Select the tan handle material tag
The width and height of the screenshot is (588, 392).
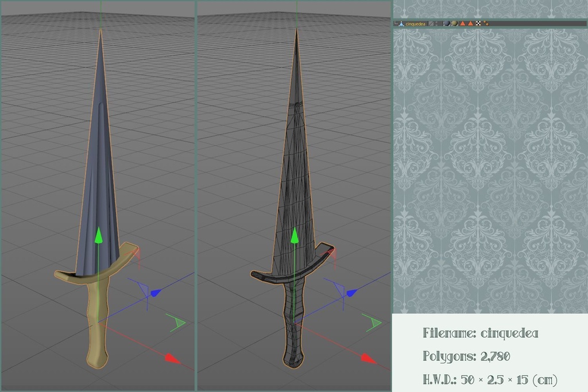pyautogui.click(x=455, y=23)
